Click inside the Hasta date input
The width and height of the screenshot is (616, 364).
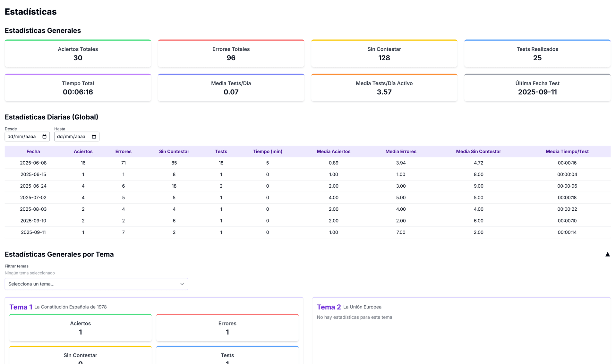[x=72, y=136]
